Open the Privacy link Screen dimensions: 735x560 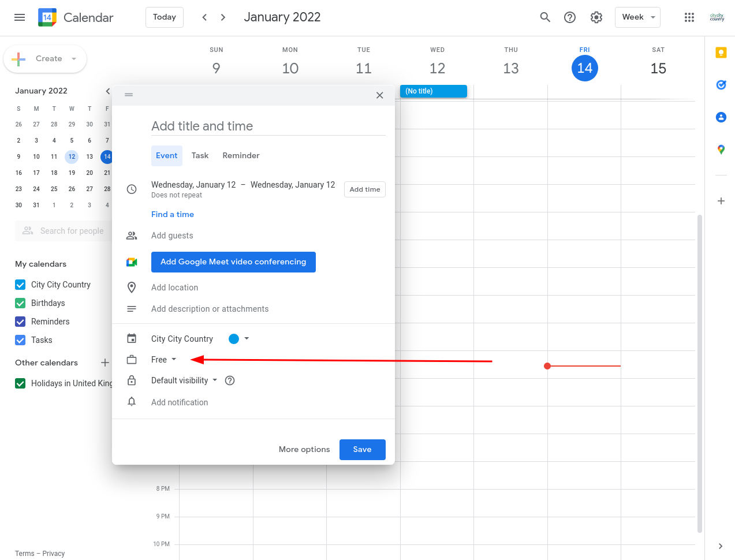(54, 554)
